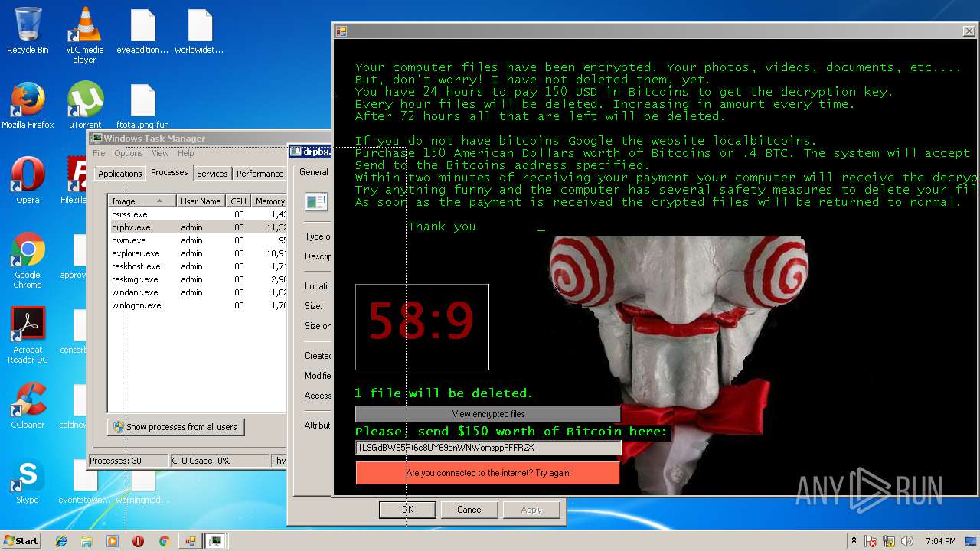Open the Recycle Bin desktop icon

(x=28, y=31)
